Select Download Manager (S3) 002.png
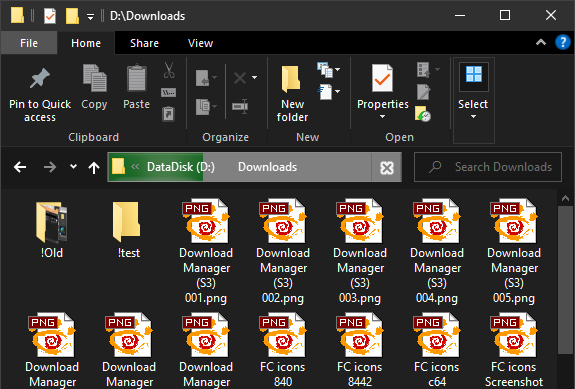The width and height of the screenshot is (575, 389). (283, 252)
